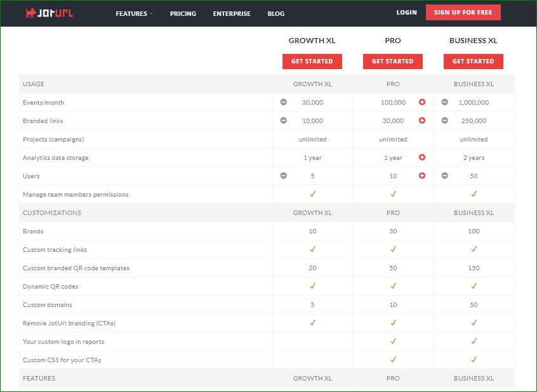Viewport: 537px width, 392px height.
Task: Click minus icon beside Growth XL 30,000 events
Action: click(284, 102)
